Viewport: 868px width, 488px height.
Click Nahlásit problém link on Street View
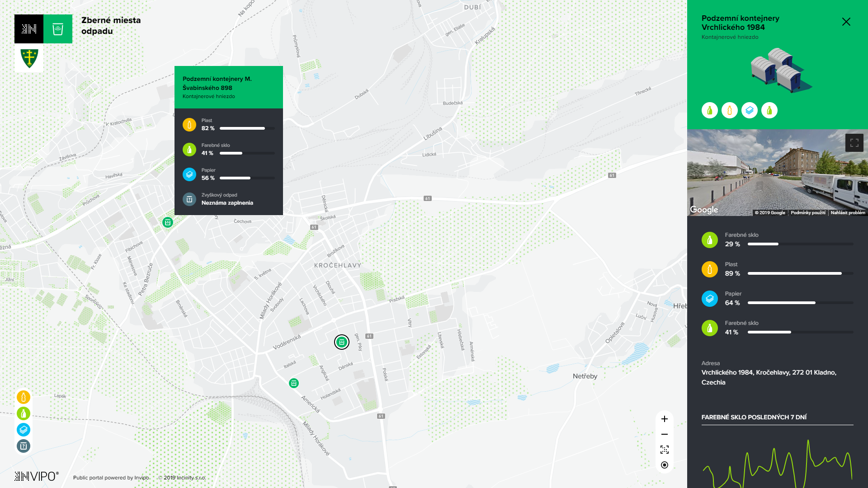click(x=848, y=213)
